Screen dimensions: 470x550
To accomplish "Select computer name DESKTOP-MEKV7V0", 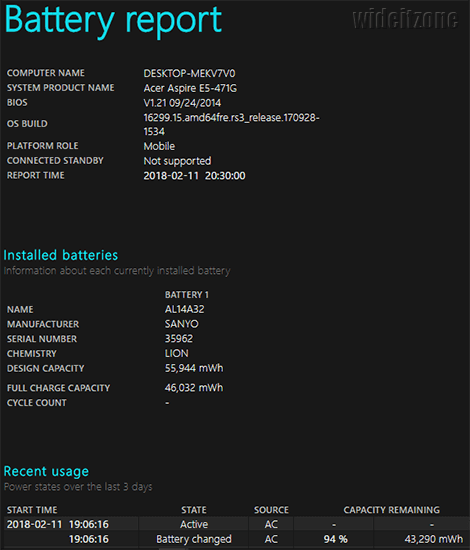I will click(x=189, y=73).
